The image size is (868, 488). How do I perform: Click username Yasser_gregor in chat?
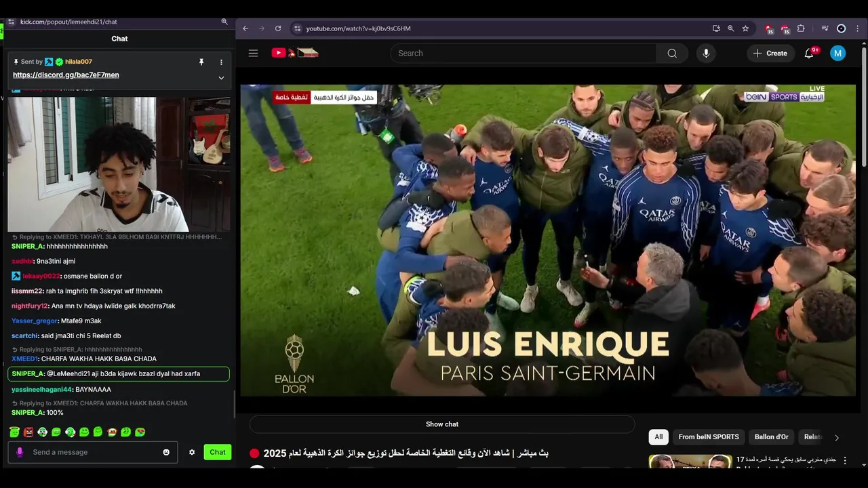(35, 321)
